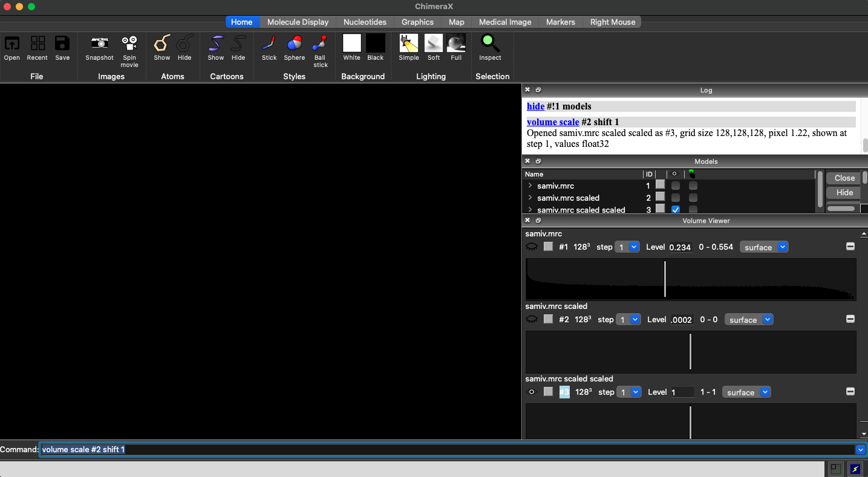Click the selection rectangle icon in status bar

[x=835, y=469]
